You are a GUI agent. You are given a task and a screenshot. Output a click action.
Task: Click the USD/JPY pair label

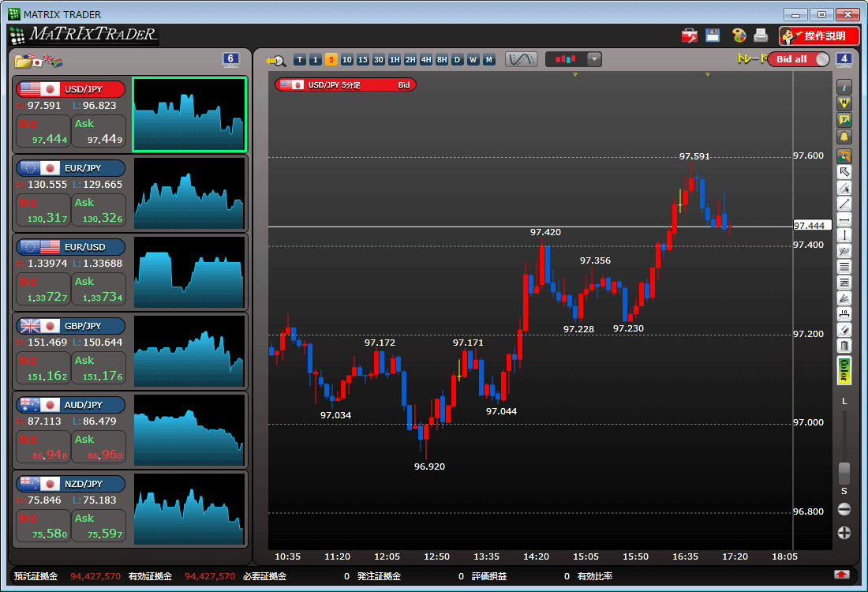pos(71,89)
